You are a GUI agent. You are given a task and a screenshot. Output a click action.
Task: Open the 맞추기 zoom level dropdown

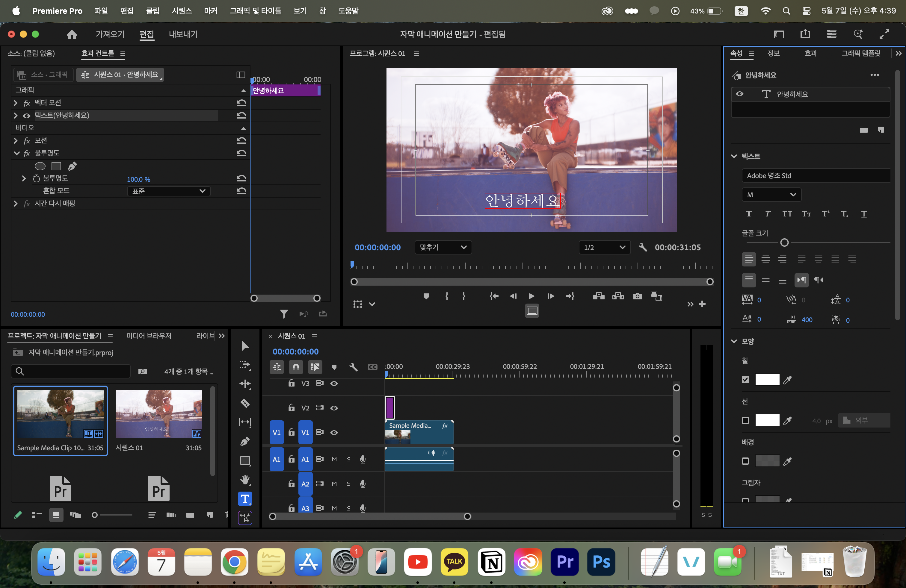[443, 247]
